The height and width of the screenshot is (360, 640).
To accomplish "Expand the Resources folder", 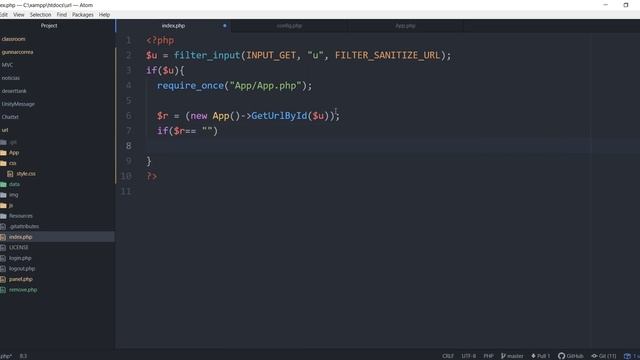I will tap(21, 216).
